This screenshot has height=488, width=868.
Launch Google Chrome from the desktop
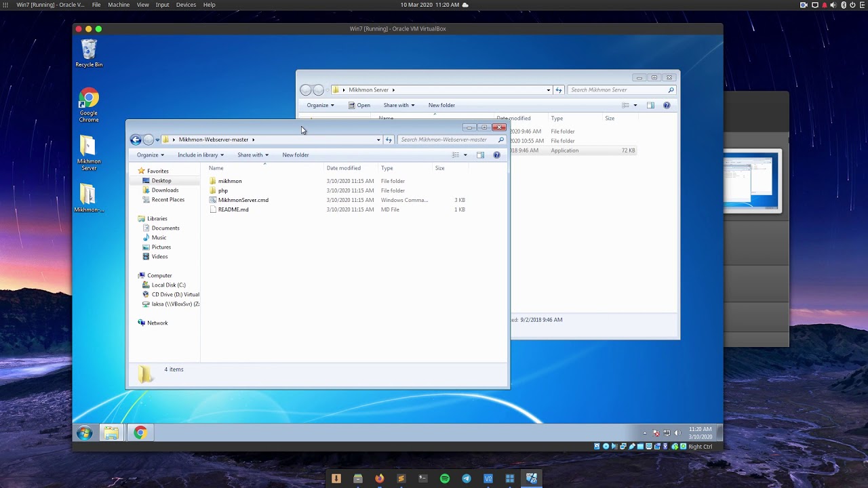click(x=89, y=106)
